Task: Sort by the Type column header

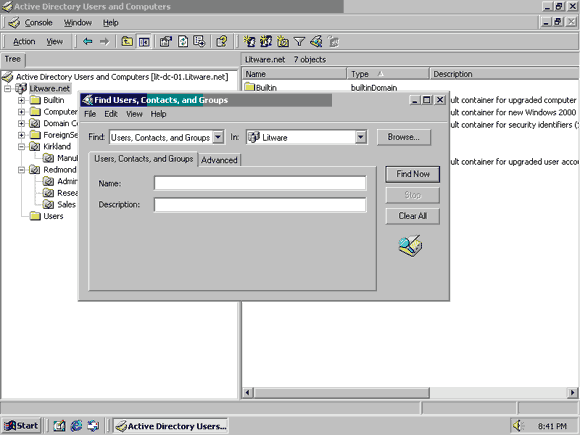Action: coord(388,74)
